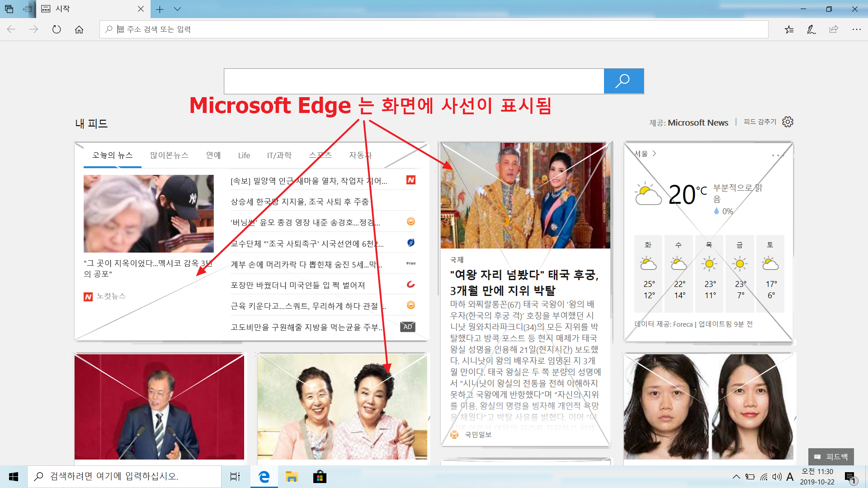The image size is (868, 488).
Task: Open '버닝썬' 윤모 총경 headline
Action: 306,222
